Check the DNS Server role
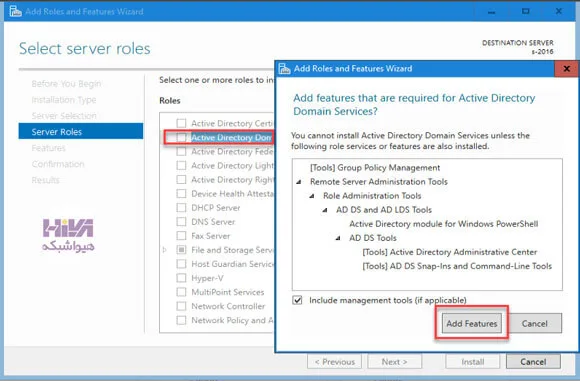 [x=181, y=222]
